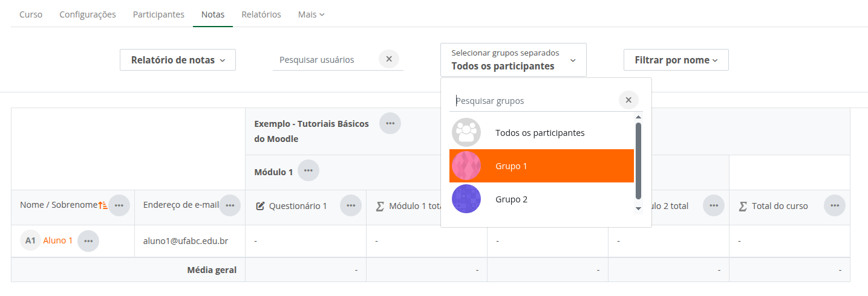Switch to the Participantes tab
The width and height of the screenshot is (868, 296).
click(158, 14)
